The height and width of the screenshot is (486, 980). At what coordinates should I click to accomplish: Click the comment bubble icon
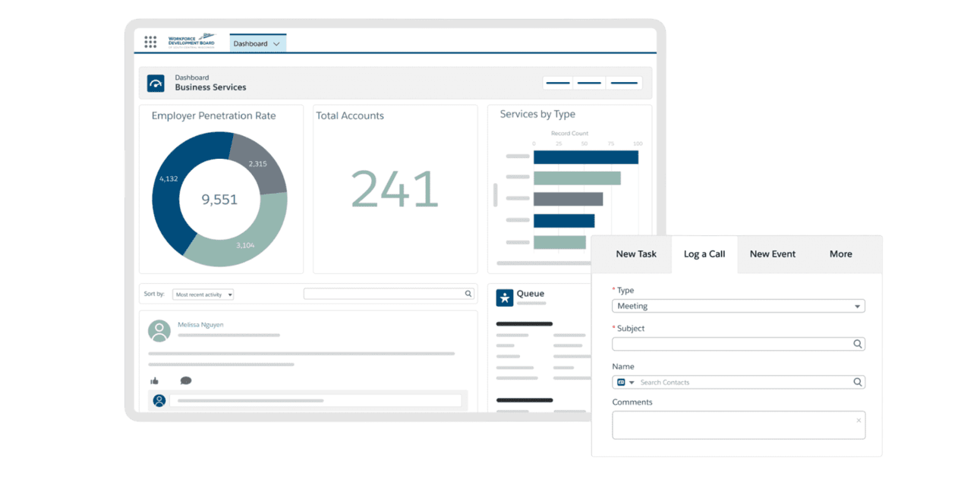[186, 380]
